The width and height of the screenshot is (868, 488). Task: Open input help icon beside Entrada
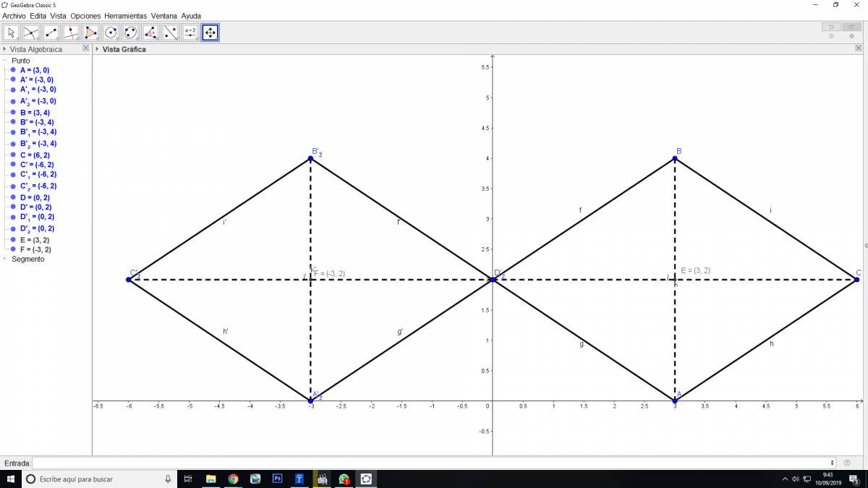(847, 463)
